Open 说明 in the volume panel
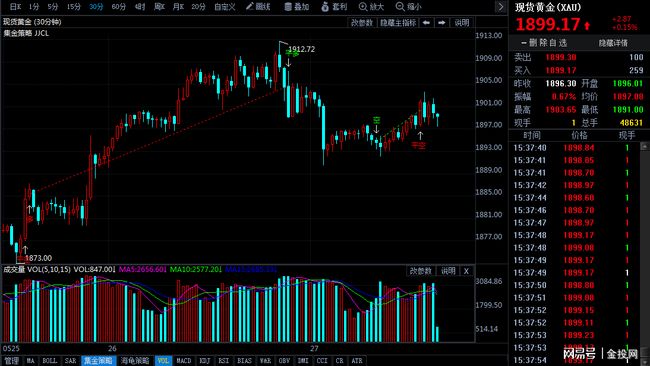The image size is (650, 366). point(448,271)
